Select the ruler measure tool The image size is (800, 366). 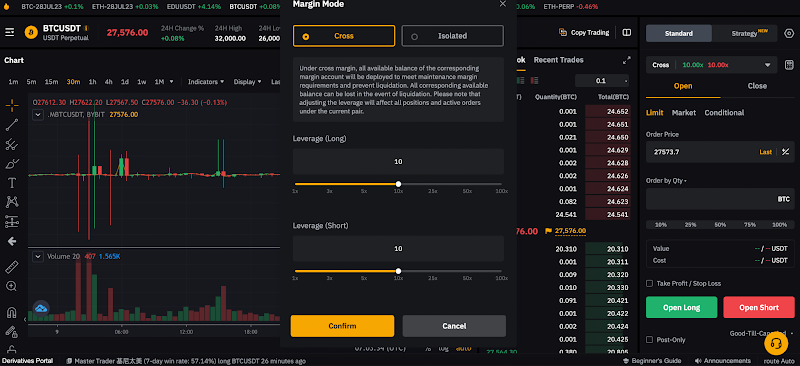pyautogui.click(x=12, y=267)
